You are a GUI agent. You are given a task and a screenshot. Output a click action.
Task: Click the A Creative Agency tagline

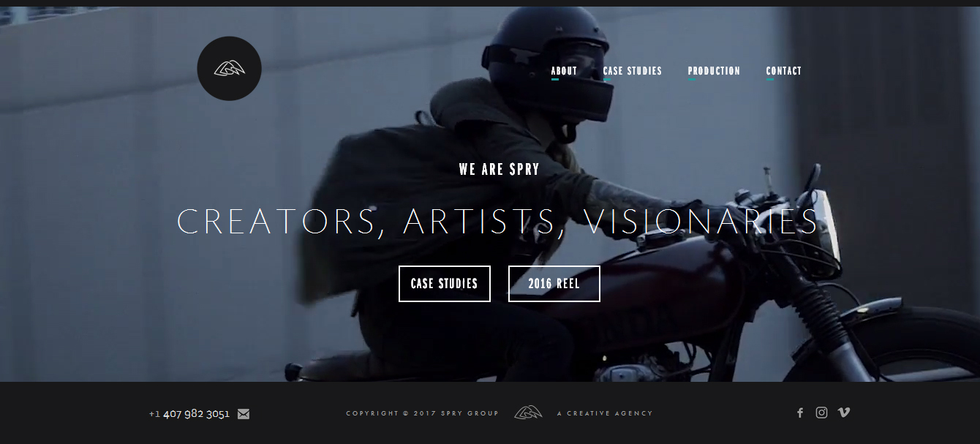click(605, 413)
